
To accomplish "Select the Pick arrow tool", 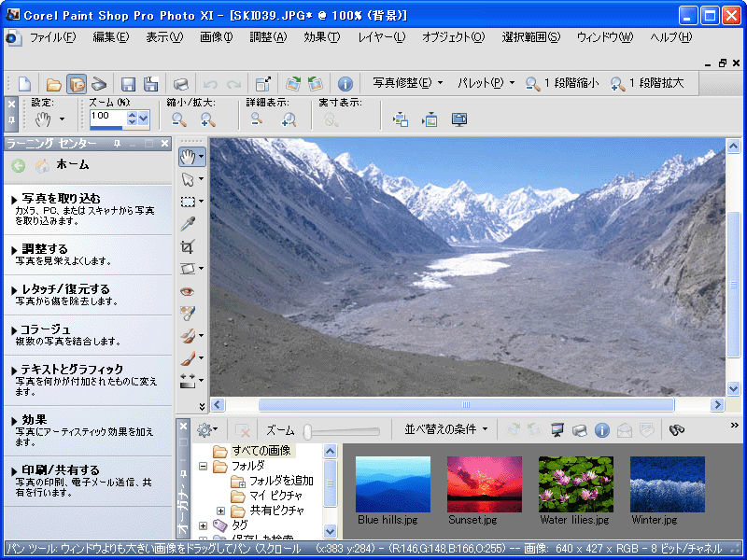I will point(189,179).
